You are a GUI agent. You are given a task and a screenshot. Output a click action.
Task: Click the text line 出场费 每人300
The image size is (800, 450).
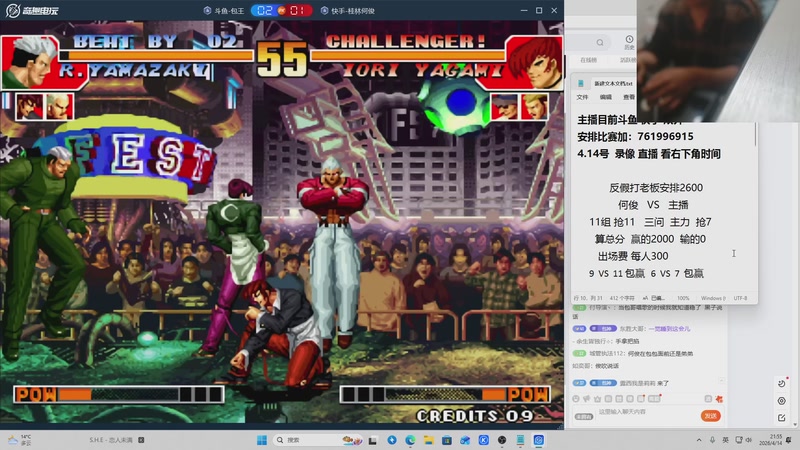tap(633, 256)
